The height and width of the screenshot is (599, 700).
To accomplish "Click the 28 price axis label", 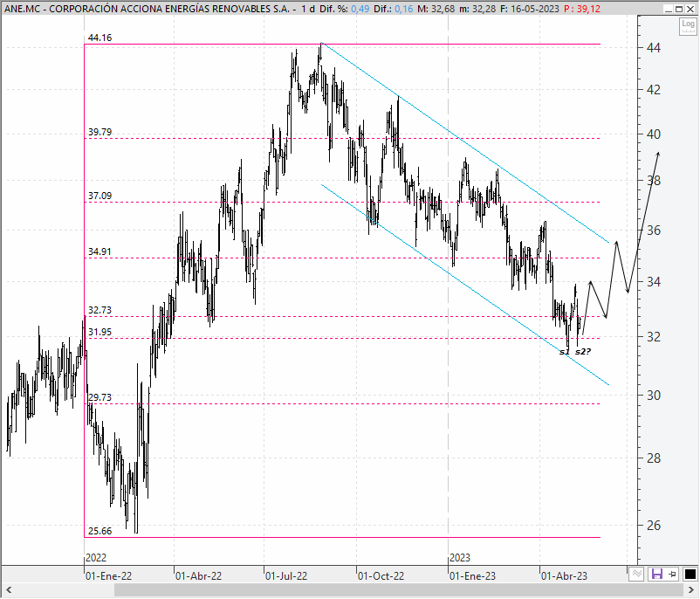I will click(654, 458).
